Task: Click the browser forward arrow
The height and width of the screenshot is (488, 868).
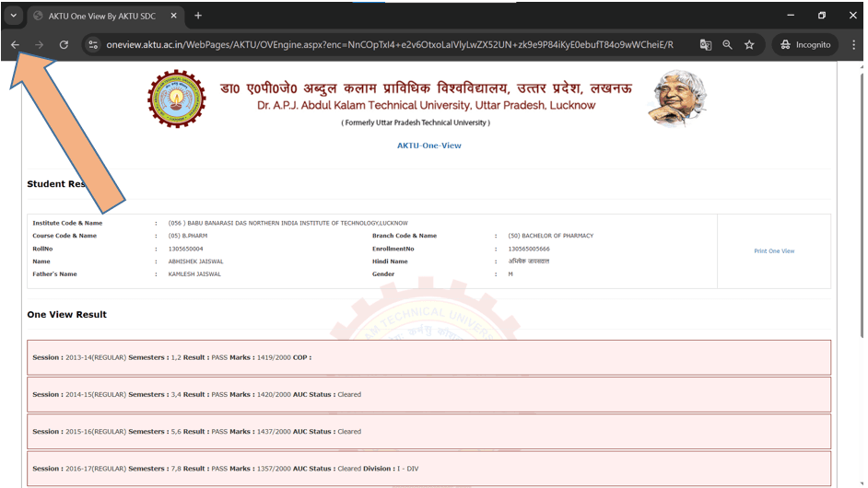Action: pyautogui.click(x=39, y=45)
